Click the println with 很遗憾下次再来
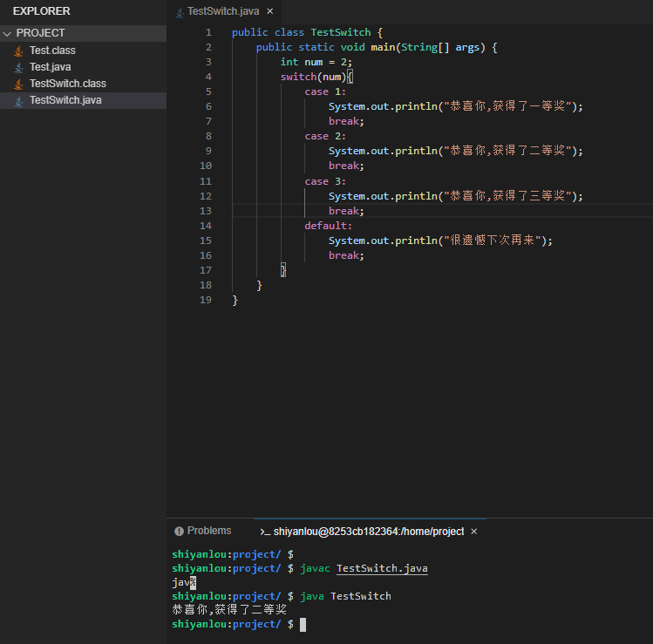 pos(440,241)
